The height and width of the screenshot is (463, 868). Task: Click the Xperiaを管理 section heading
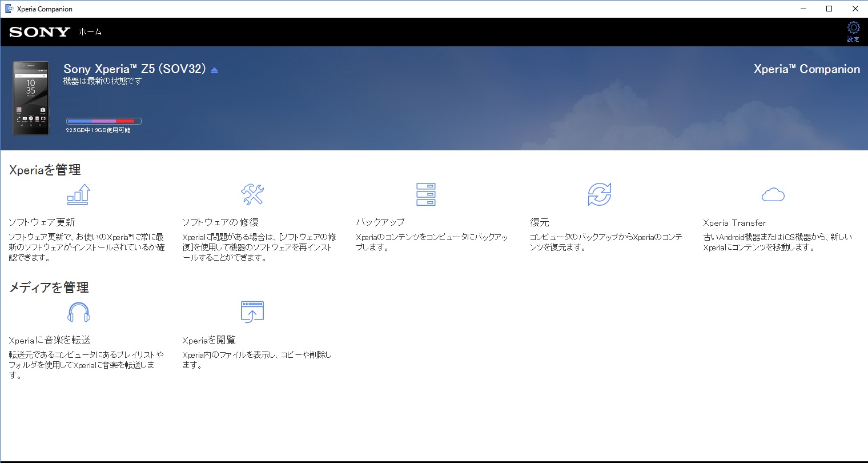point(45,170)
